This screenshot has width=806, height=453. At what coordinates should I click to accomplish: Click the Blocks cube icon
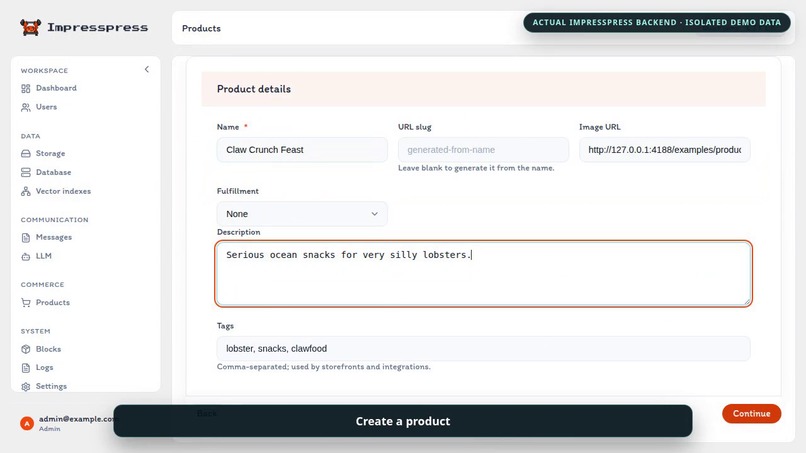click(26, 349)
